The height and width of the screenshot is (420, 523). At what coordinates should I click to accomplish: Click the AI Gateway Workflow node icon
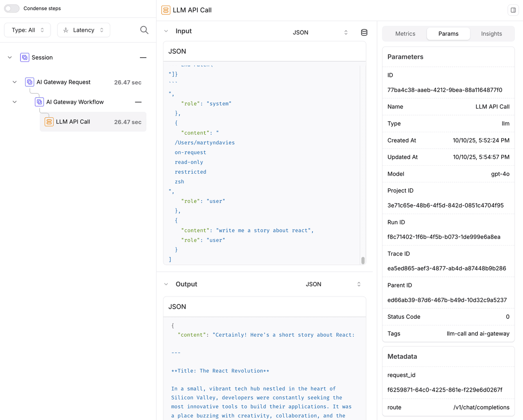(40, 102)
